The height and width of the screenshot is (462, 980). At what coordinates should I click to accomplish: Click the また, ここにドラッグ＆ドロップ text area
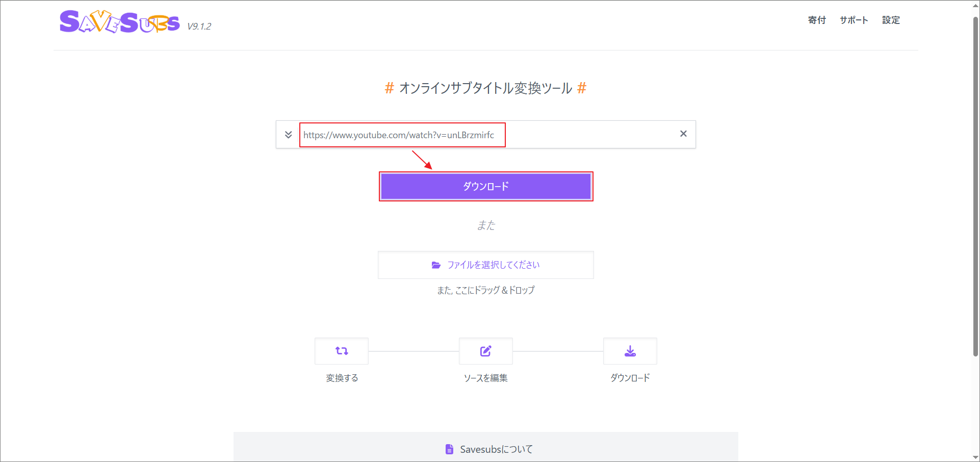coord(485,290)
